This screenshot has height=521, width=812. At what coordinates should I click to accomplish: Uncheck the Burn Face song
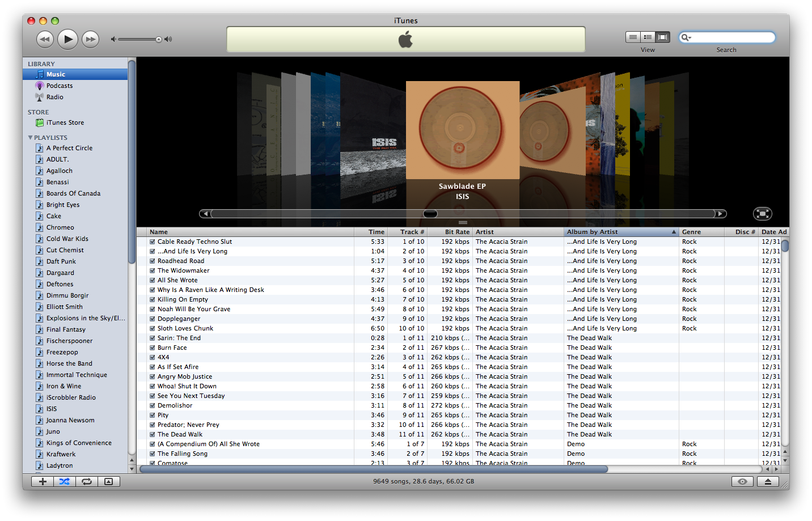point(152,348)
